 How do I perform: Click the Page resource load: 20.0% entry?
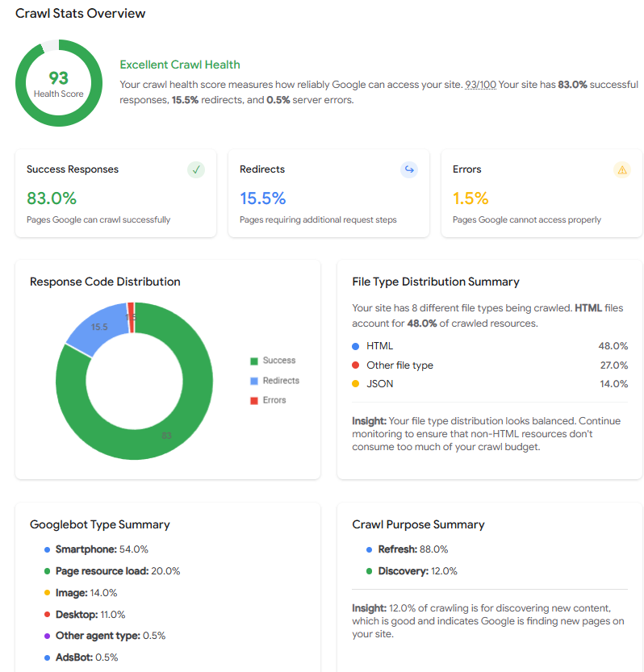[112, 571]
